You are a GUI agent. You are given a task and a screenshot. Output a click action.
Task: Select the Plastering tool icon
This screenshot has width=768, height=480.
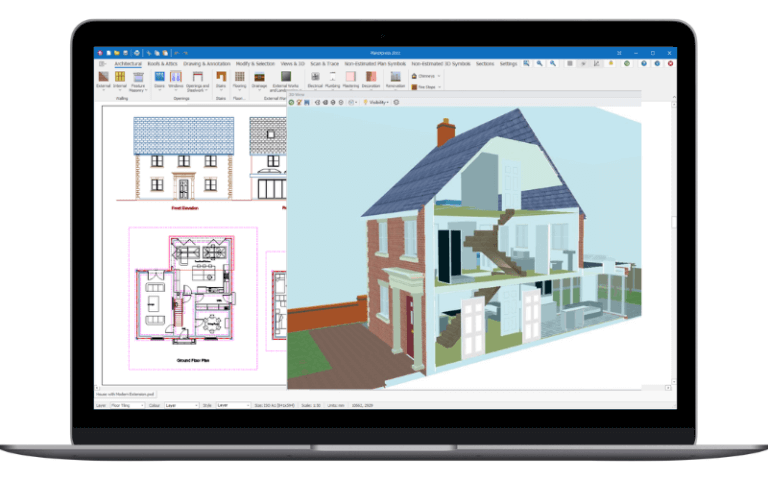pos(351,76)
